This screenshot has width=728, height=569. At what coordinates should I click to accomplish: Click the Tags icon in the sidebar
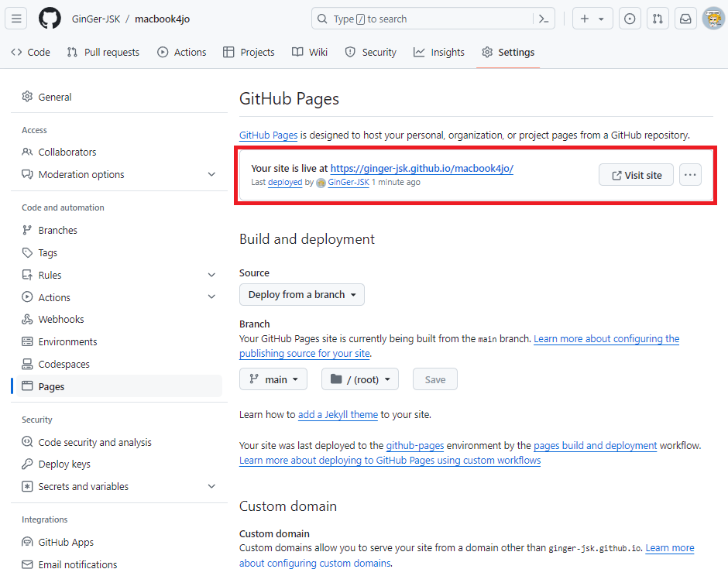pos(27,252)
